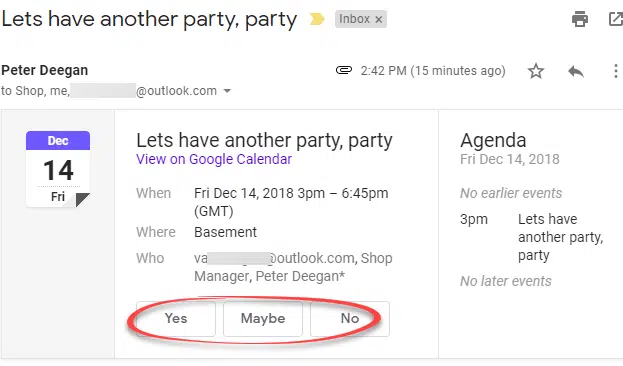Respond Yes to the party invitation
This screenshot has width=623, height=366.
click(x=176, y=318)
